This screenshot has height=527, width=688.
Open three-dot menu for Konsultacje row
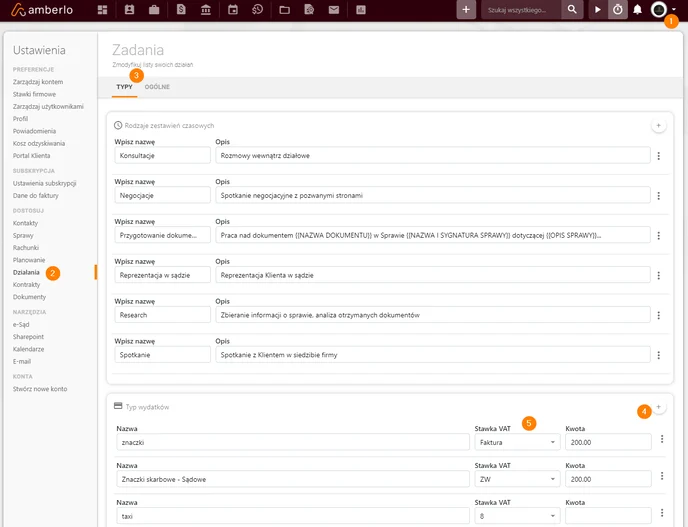[658, 156]
